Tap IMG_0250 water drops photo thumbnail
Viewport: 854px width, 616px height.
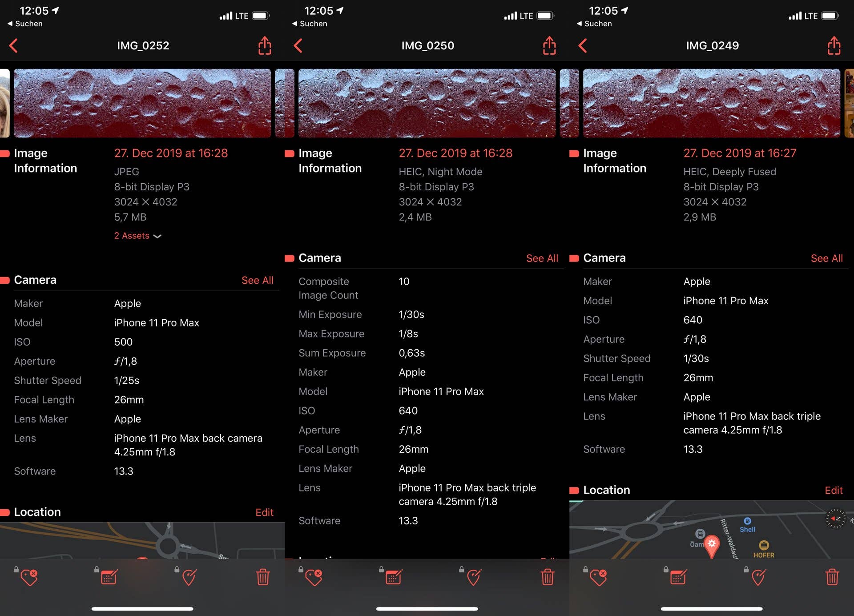427,103
